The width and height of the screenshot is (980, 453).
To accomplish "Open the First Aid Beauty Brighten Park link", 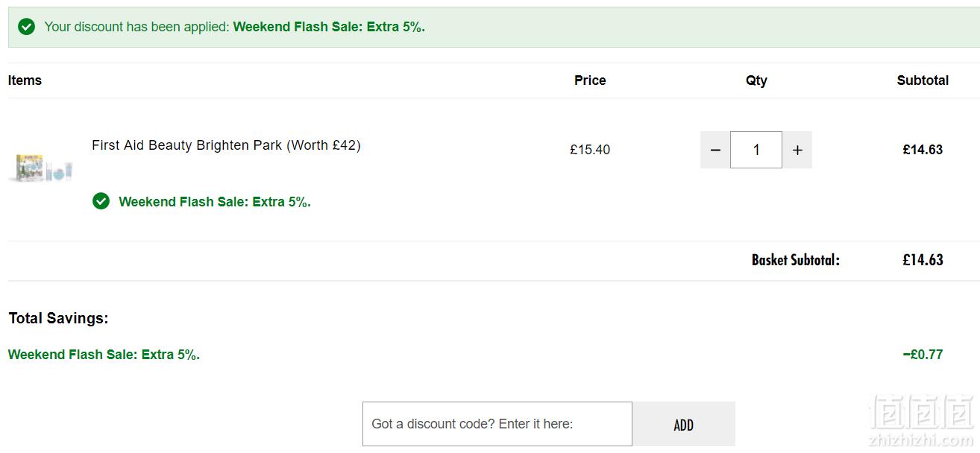I will tap(226, 145).
